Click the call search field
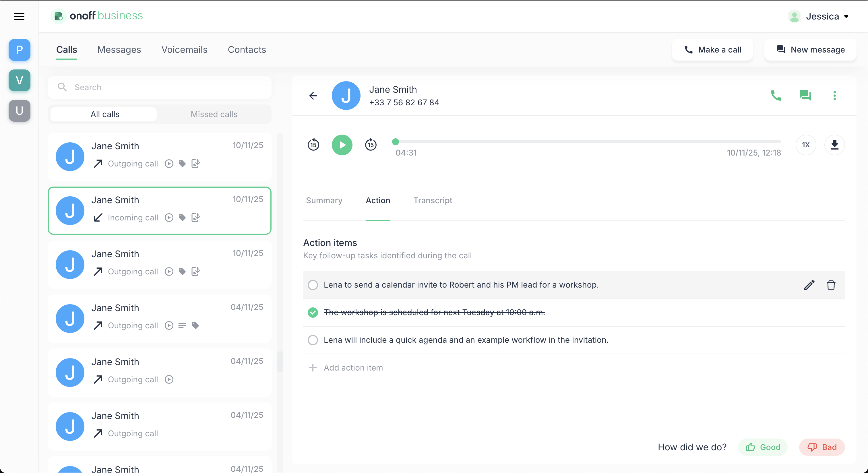This screenshot has height=473, width=868. click(159, 87)
